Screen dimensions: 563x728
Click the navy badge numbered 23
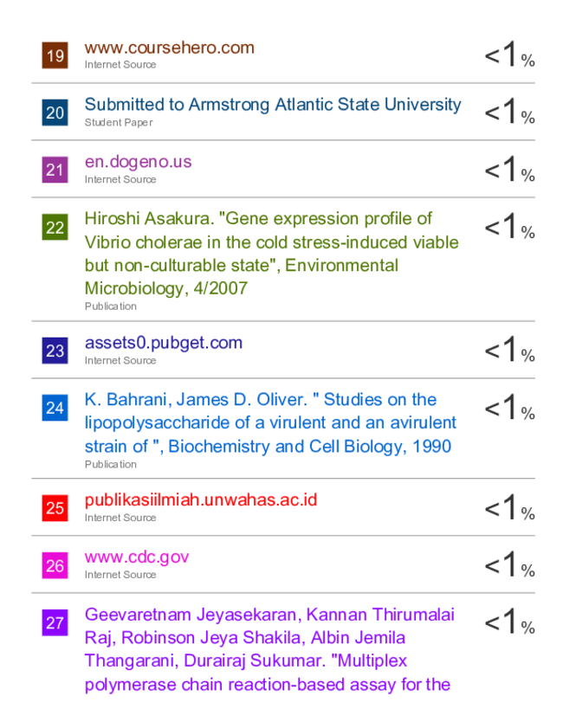(x=55, y=351)
